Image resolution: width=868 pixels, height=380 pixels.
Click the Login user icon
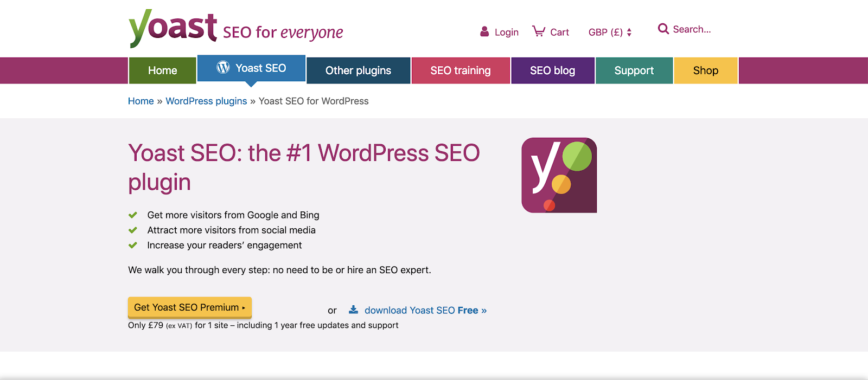coord(484,32)
